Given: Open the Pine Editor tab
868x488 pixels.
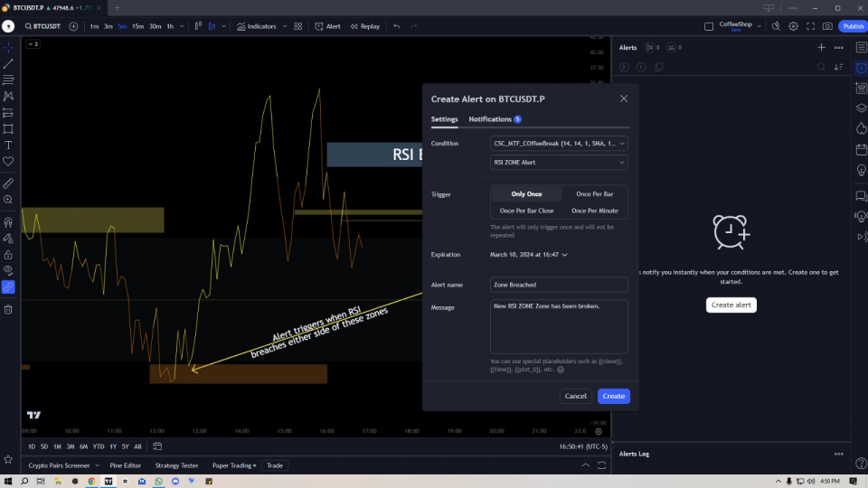Looking at the screenshot, I should pyautogui.click(x=125, y=465).
